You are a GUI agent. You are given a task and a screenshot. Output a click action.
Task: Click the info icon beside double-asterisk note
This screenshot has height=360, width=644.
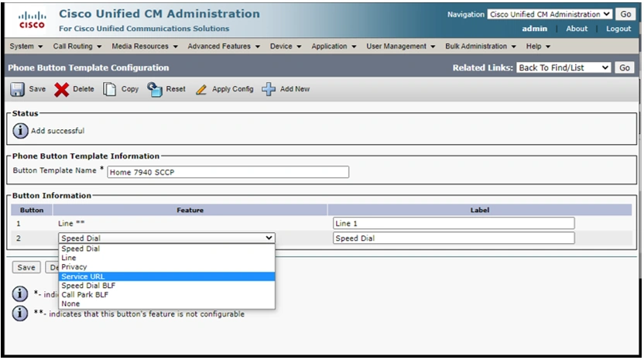(19, 314)
